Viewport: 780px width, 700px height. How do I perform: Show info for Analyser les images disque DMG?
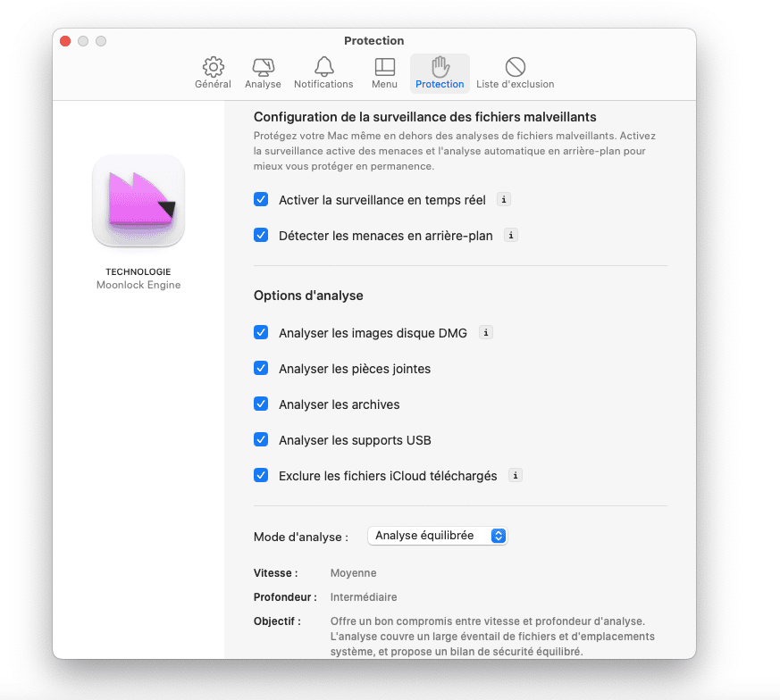click(x=485, y=333)
